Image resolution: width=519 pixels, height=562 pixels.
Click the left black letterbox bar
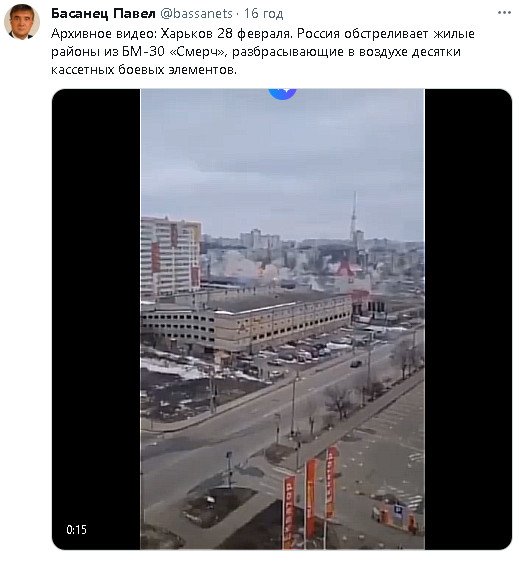[96, 319]
